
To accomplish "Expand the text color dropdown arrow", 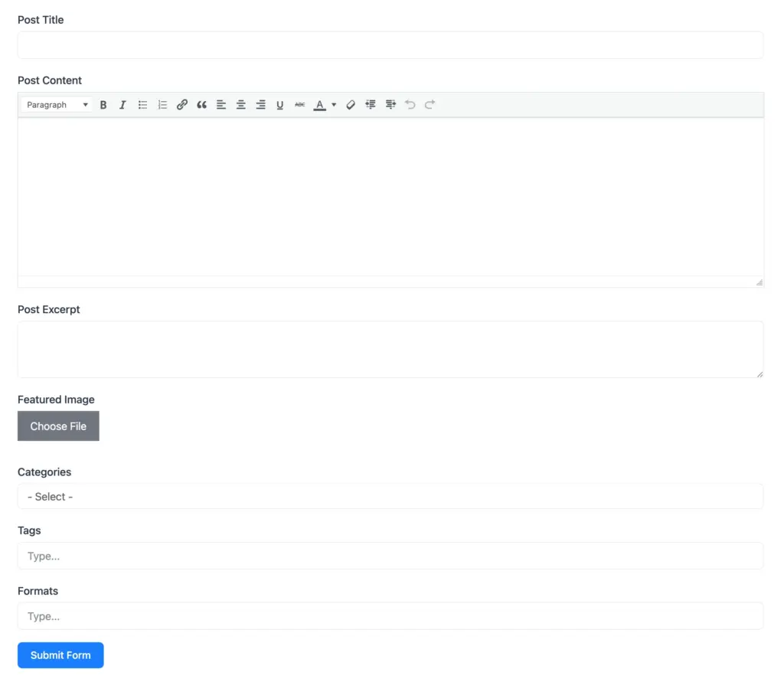I will 335,105.
